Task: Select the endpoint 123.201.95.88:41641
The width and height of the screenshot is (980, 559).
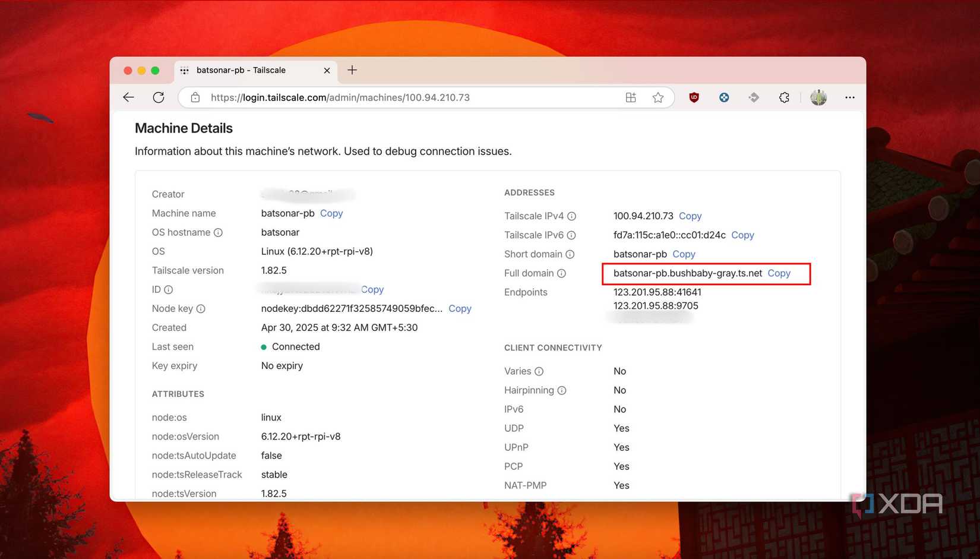Action: 657,292
